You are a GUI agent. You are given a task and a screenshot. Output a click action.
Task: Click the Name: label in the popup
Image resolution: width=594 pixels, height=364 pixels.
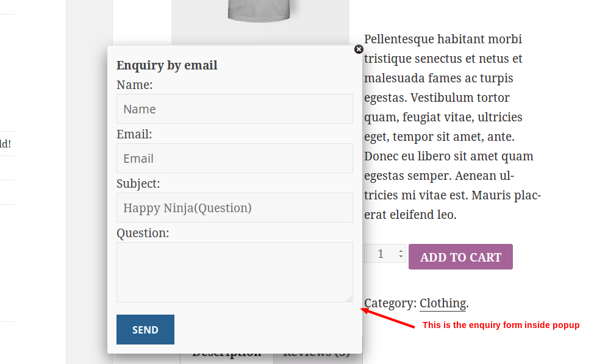(x=135, y=85)
